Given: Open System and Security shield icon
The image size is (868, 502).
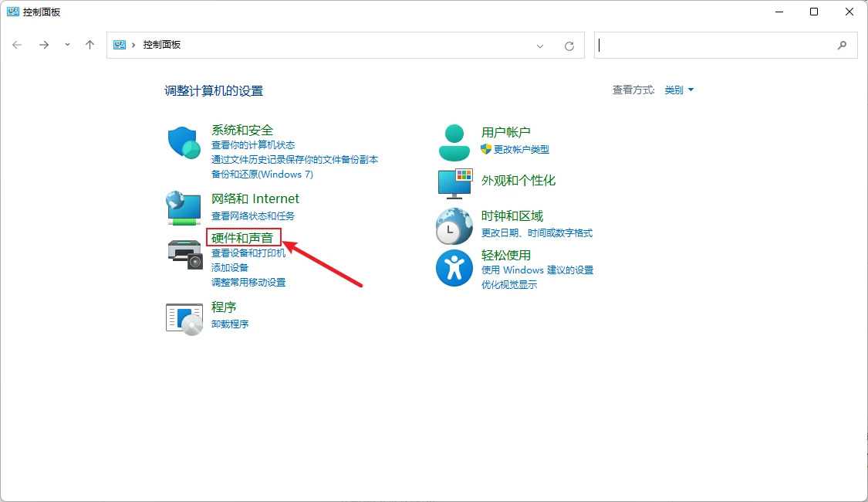Looking at the screenshot, I should coord(184,142).
